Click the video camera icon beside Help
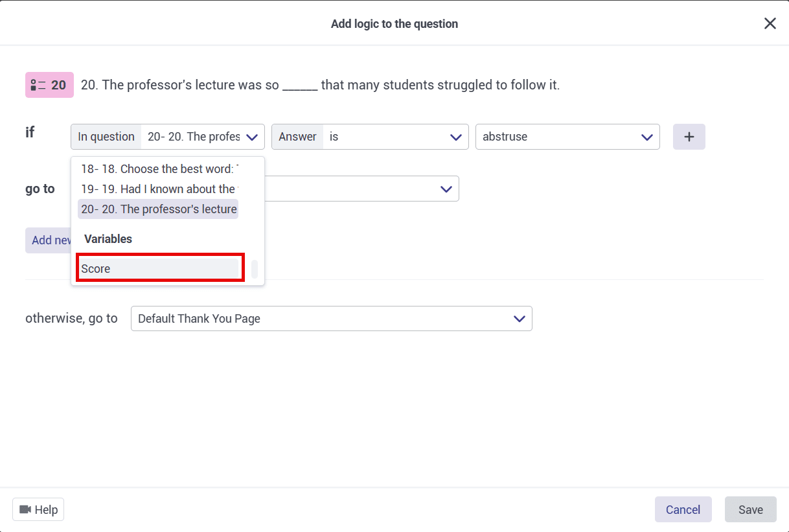Viewport: 789px width, 532px height. point(25,509)
